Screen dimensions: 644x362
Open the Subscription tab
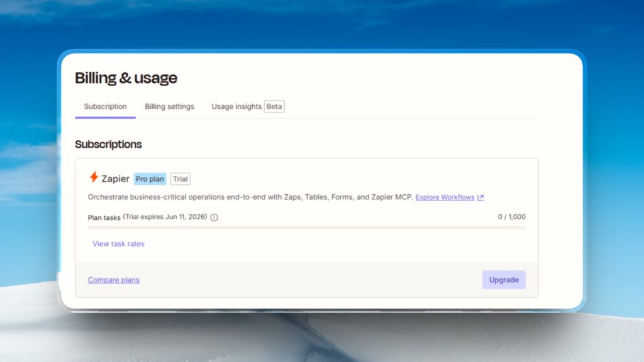[x=105, y=107]
